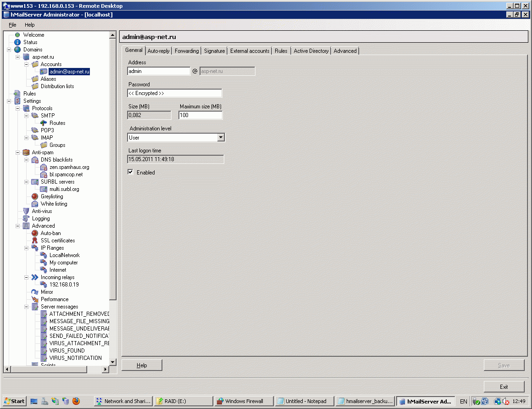Click the asp-net.ru domain server icon

(x=26, y=57)
